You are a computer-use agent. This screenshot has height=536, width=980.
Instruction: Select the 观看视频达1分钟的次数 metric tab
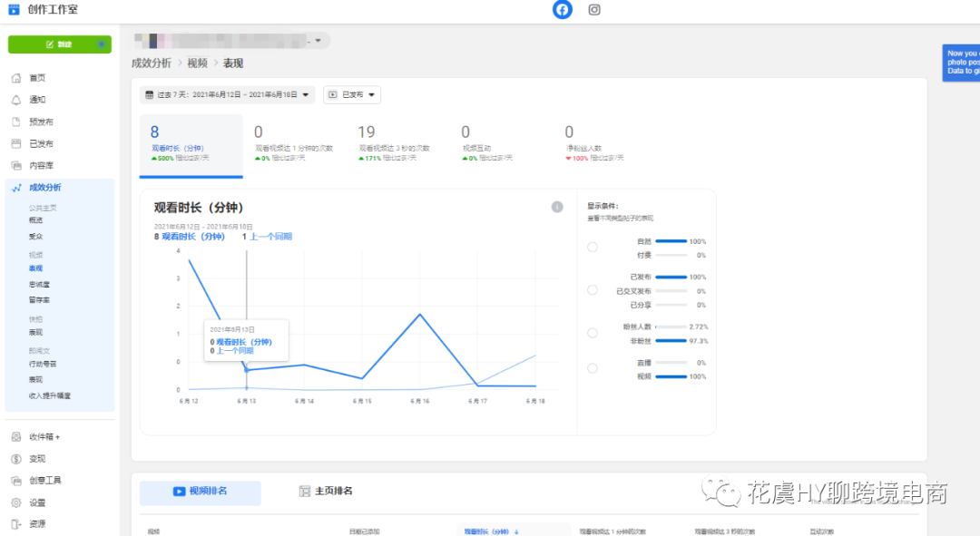(x=294, y=145)
